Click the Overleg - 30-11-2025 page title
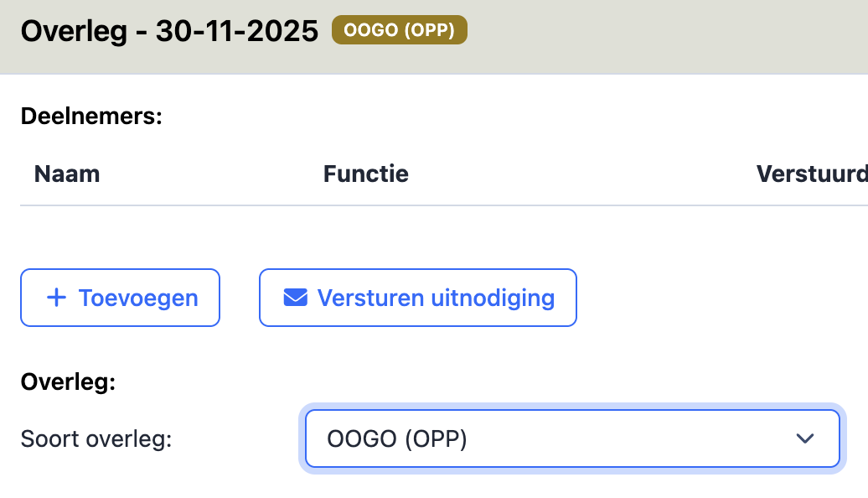 pyautogui.click(x=169, y=32)
